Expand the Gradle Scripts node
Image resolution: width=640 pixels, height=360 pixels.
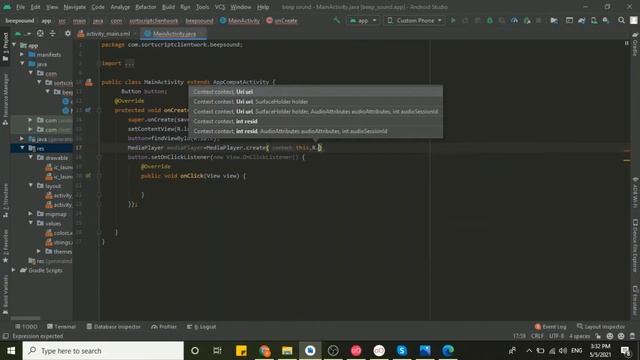pyautogui.click(x=14, y=270)
